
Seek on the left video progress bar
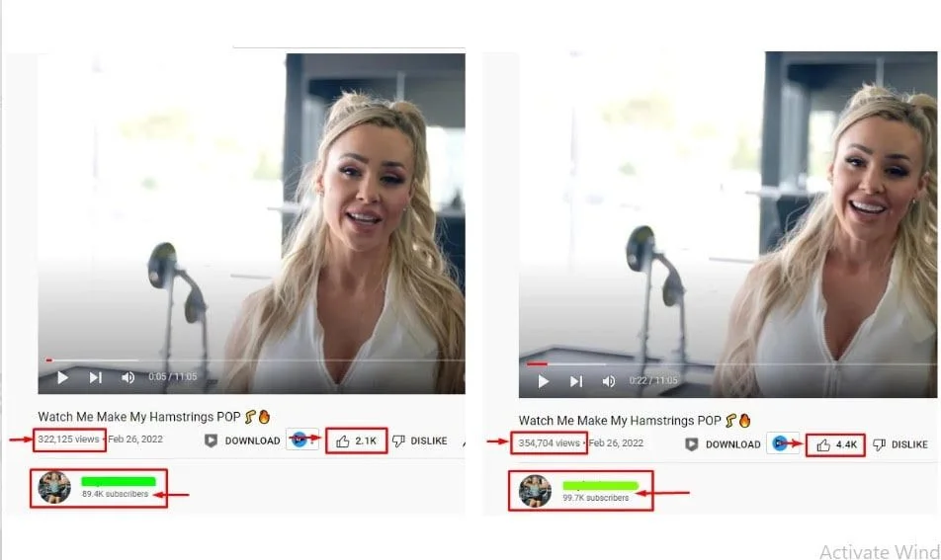251,360
